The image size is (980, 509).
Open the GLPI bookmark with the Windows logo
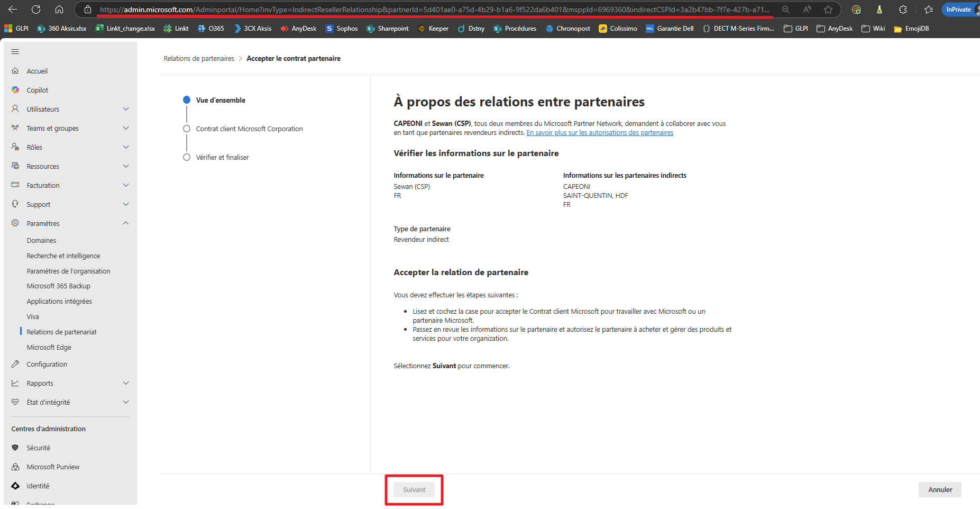click(16, 29)
